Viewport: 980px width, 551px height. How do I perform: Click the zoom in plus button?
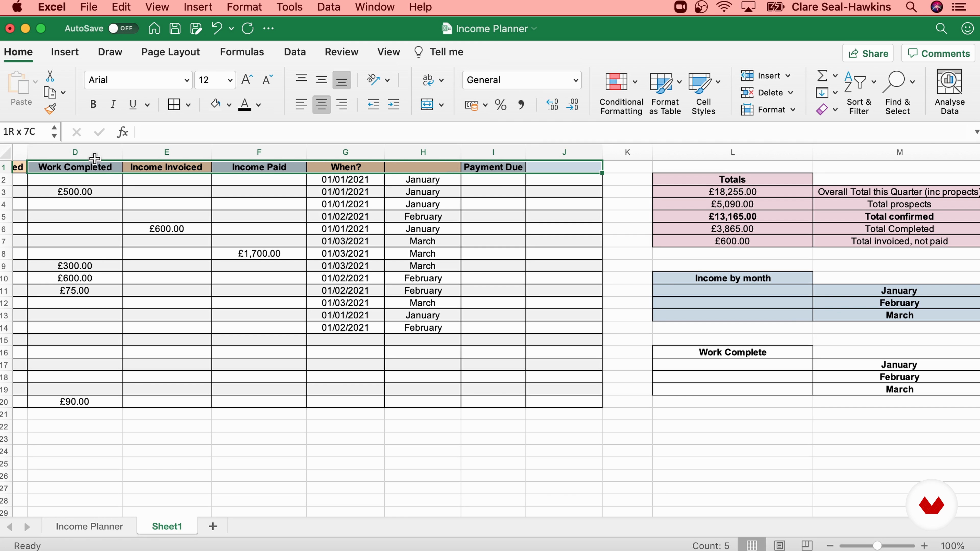(x=924, y=546)
